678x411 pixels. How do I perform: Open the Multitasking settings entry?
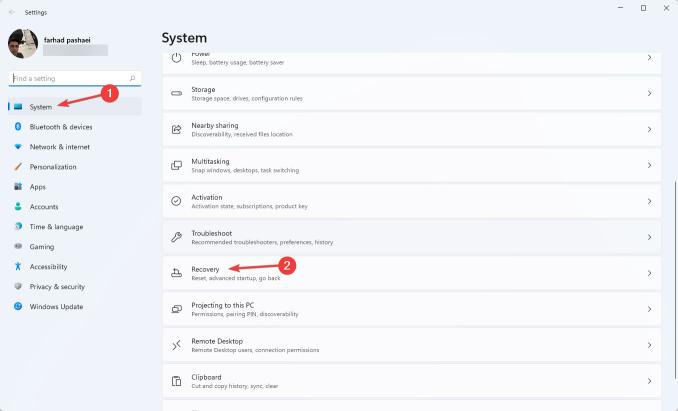click(x=412, y=165)
